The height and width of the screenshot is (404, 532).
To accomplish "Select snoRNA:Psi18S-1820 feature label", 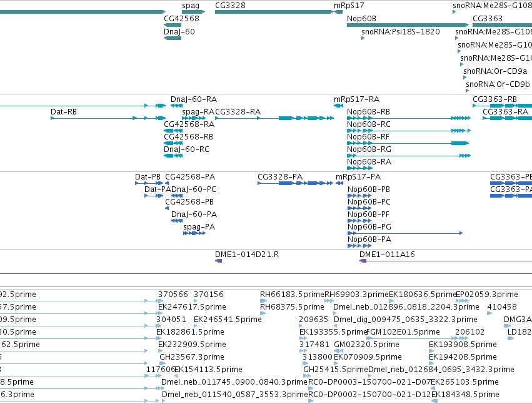I will [400, 32].
